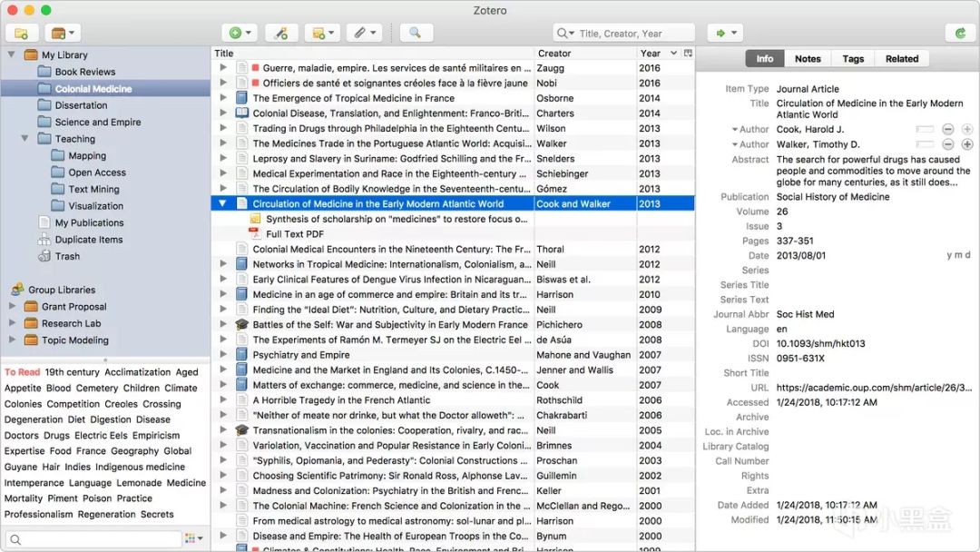Click red tag swatch on Officiers de santé row
Image resolution: width=980 pixels, height=552 pixels.
(x=256, y=83)
